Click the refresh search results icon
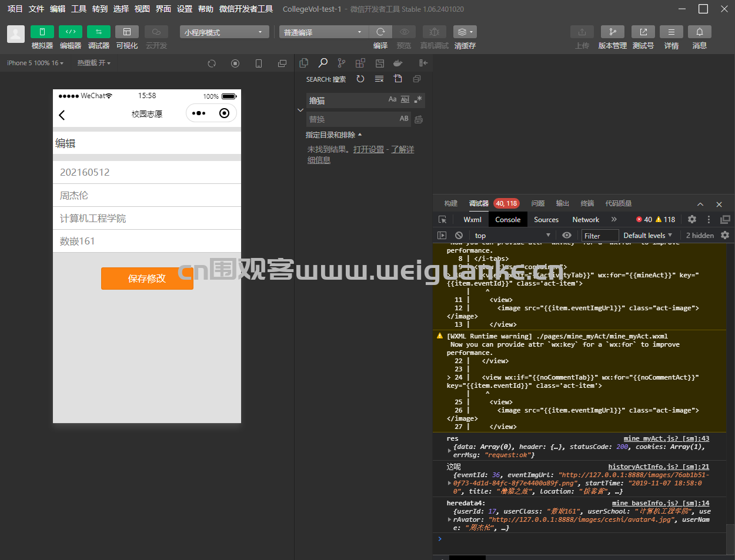This screenshot has width=735, height=560. pos(360,79)
